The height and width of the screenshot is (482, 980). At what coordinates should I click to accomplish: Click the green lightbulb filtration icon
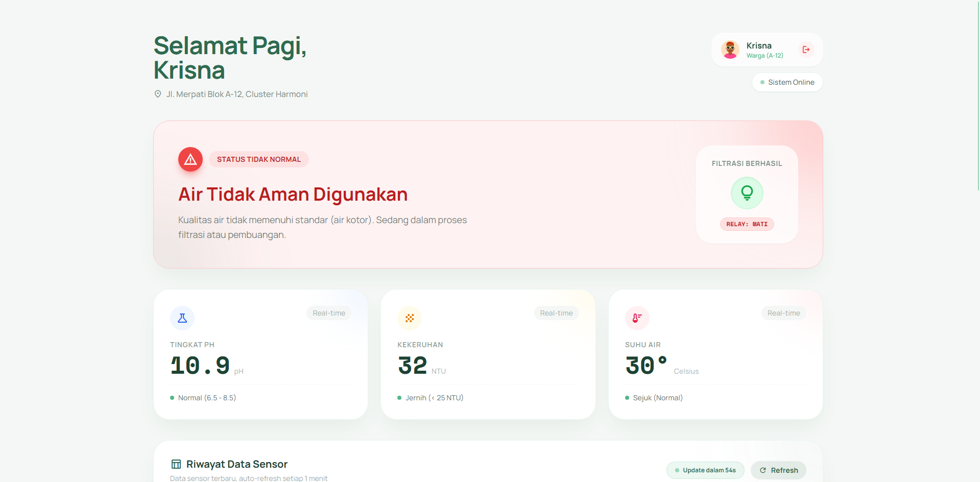coord(747,193)
